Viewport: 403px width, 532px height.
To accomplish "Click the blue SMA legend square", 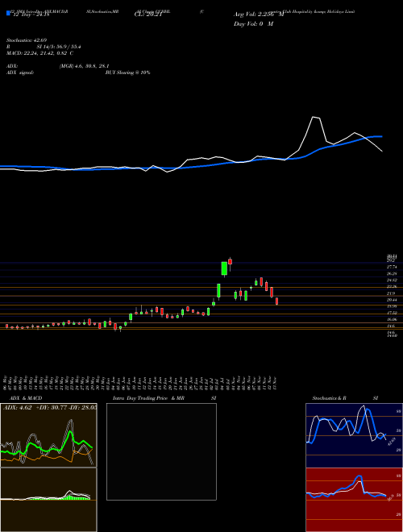I will coord(8,13).
